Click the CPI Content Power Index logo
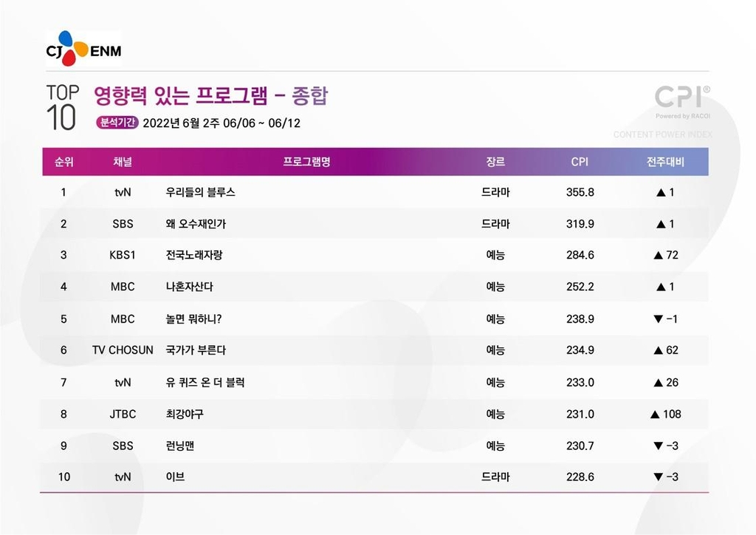 point(683,103)
